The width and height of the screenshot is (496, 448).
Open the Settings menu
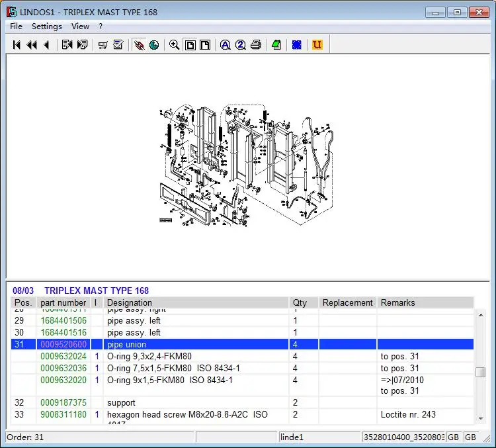47,26
